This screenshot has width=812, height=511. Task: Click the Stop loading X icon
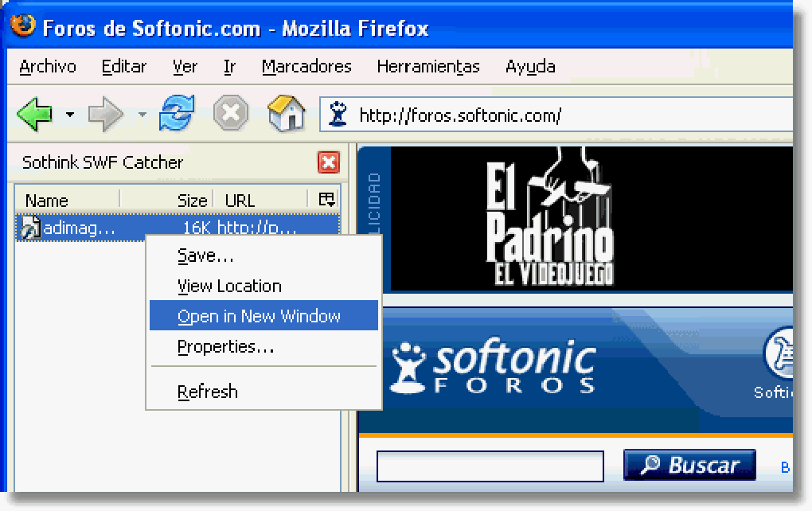point(231,113)
